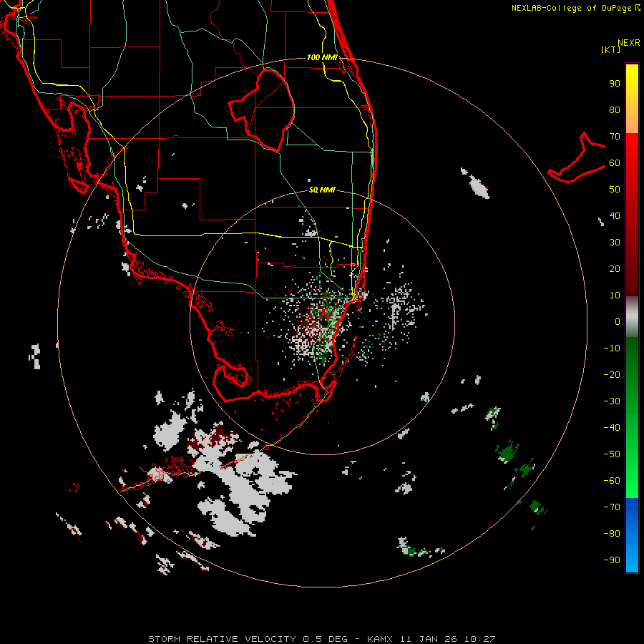The image size is (644, 644).
Task: Click the -60 value on velocity scale
Action: (612, 481)
